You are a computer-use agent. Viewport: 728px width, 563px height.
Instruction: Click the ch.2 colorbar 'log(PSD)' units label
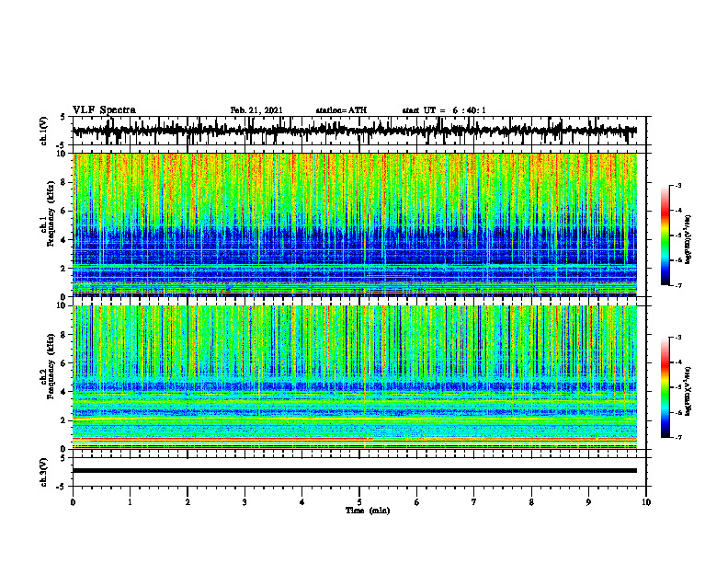pyautogui.click(x=688, y=391)
